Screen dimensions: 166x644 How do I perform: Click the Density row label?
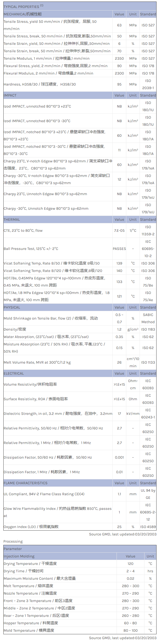[15, 329]
